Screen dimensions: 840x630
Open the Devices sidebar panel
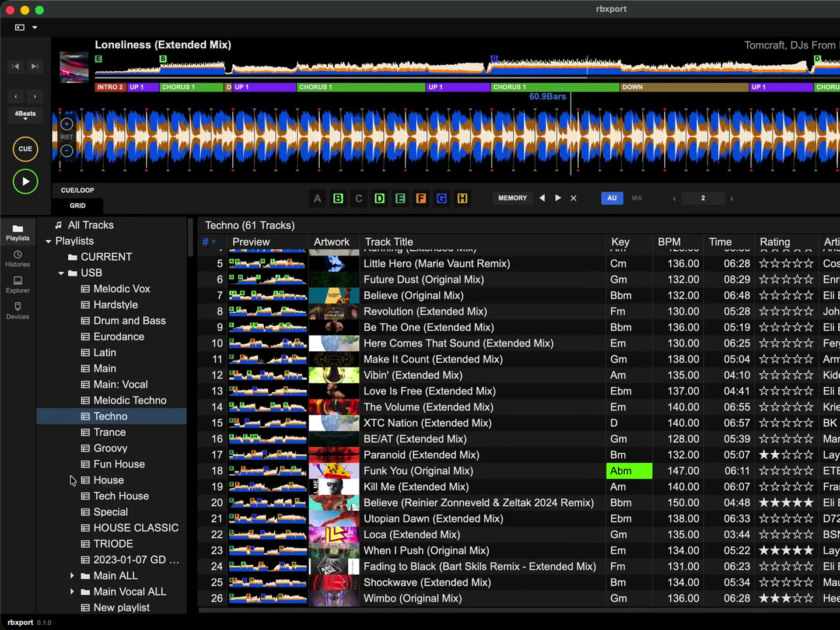[17, 311]
